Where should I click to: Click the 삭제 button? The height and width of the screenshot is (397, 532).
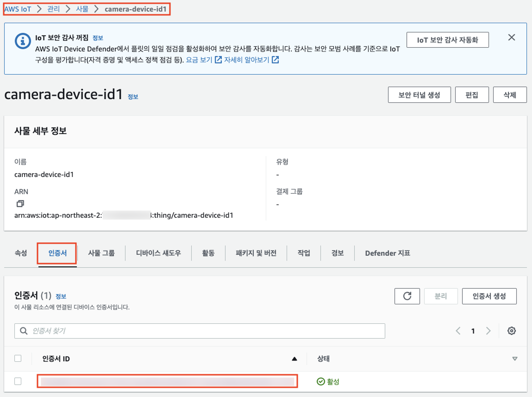click(x=510, y=95)
